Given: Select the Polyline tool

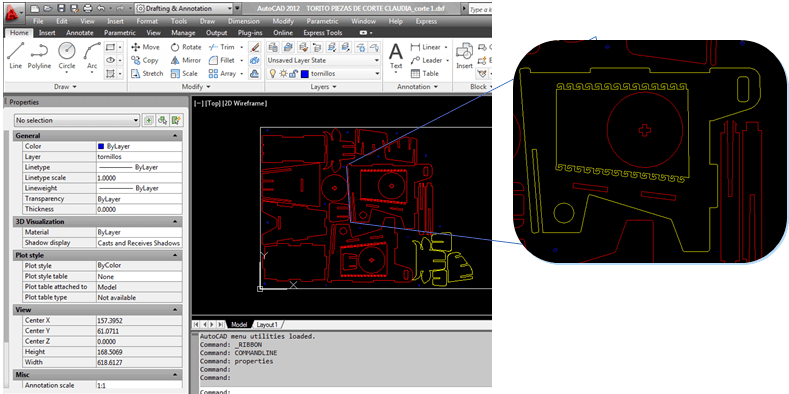Looking at the screenshot, I should pos(39,55).
